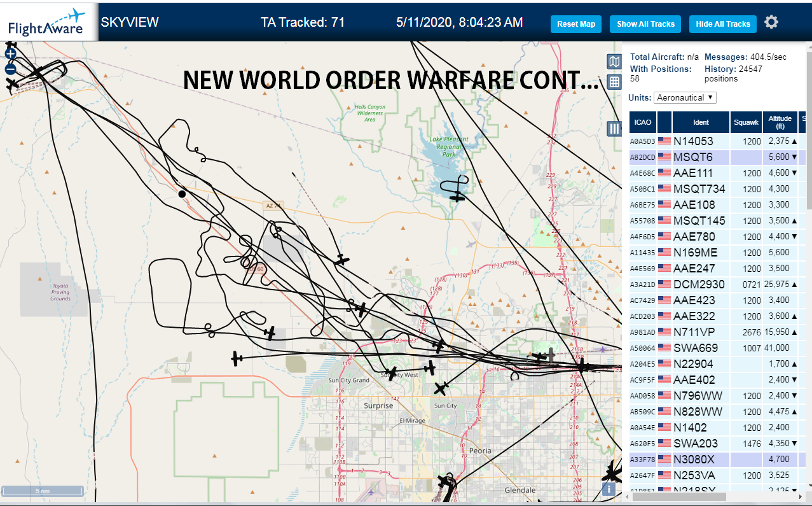Select the N828WW aircraft row
Image resolution: width=812 pixels, height=506 pixels.
click(717, 412)
